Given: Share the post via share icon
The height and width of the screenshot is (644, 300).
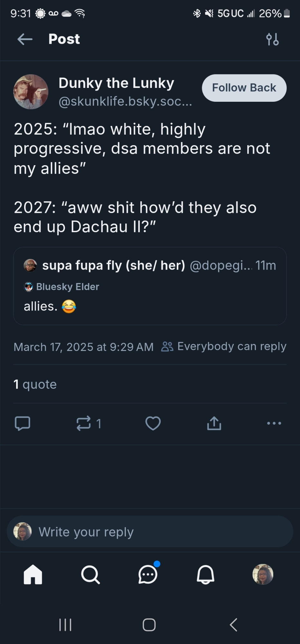Looking at the screenshot, I should tap(214, 423).
